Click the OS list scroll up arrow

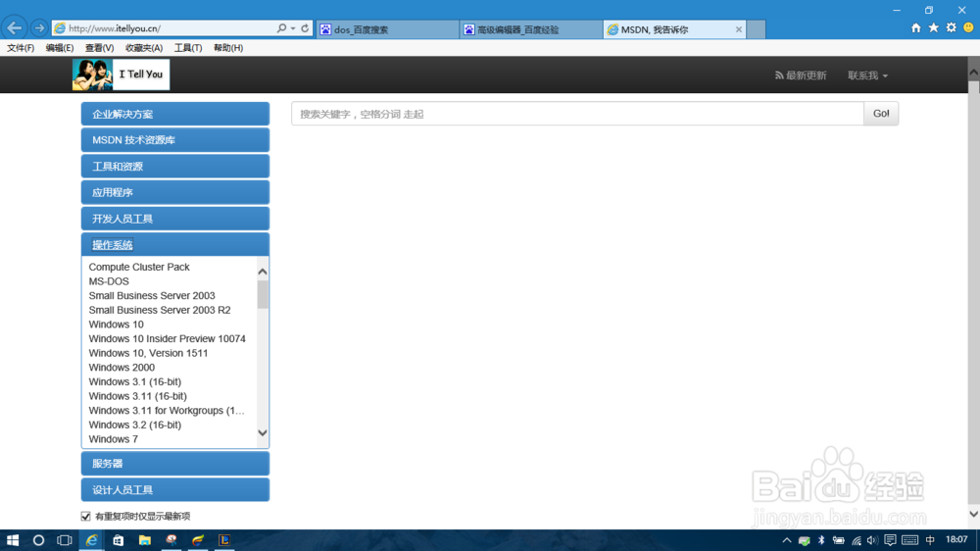pos(263,272)
